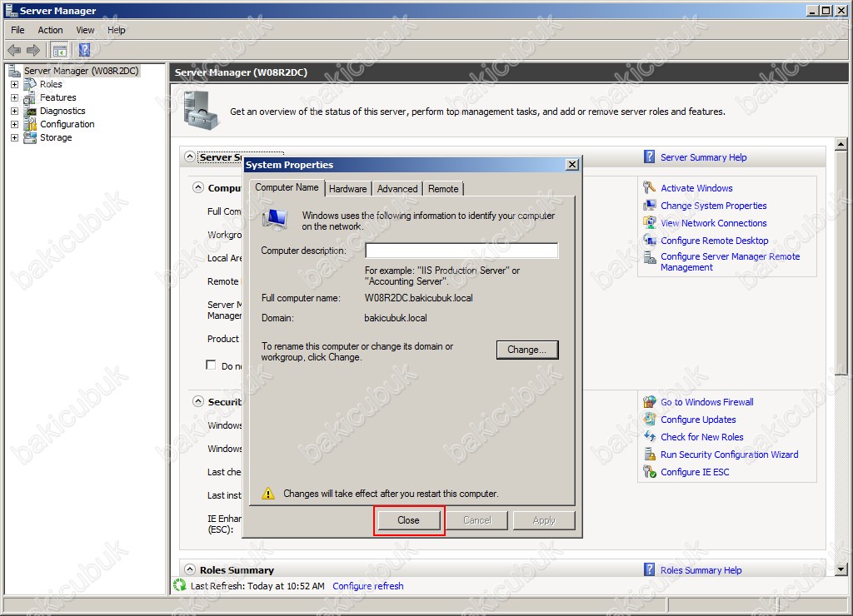The image size is (853, 616).
Task: Open the View Network Connections link
Action: [x=713, y=223]
